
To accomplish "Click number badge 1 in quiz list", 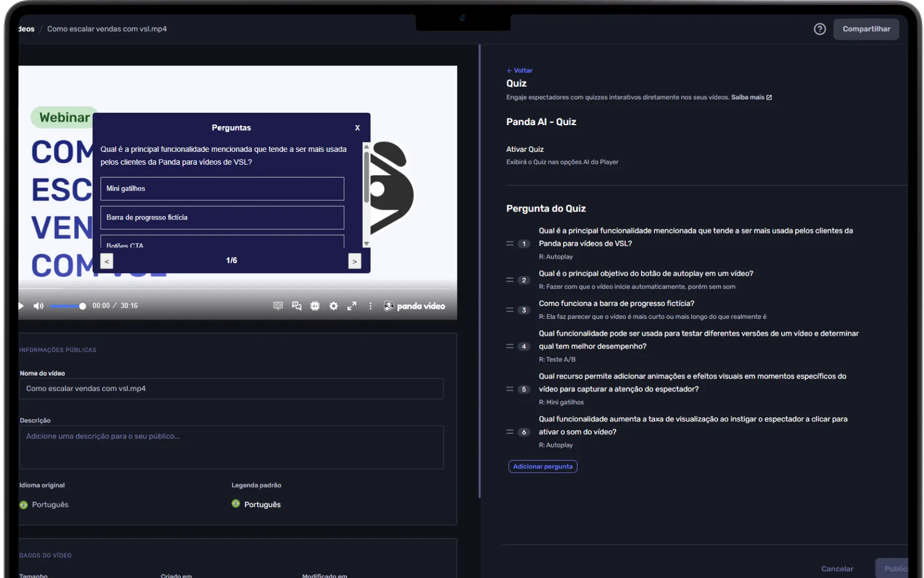I will (x=524, y=243).
